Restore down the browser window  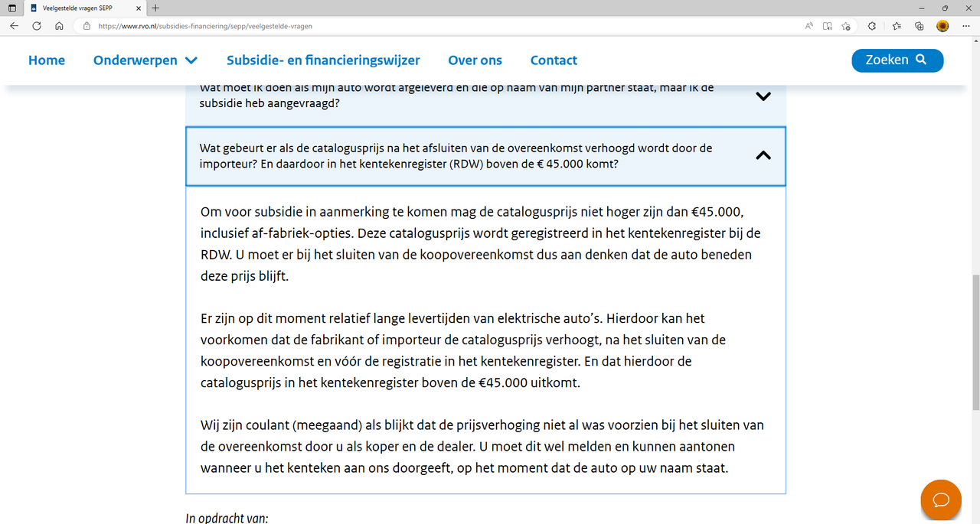[945, 8]
